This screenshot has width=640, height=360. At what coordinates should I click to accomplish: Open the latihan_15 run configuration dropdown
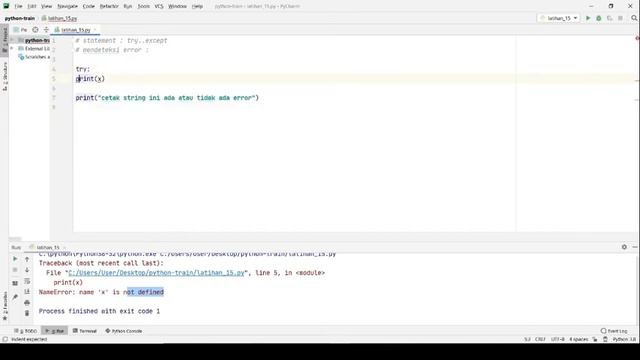coord(559,18)
